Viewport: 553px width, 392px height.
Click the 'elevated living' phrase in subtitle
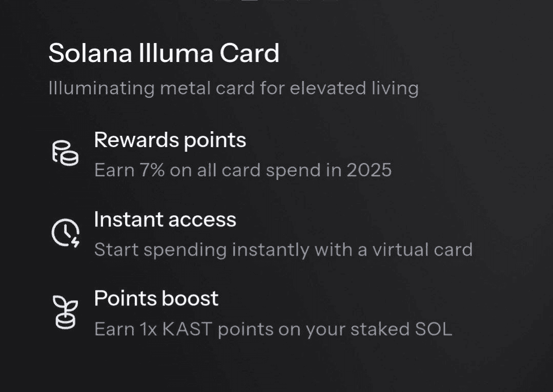354,88
